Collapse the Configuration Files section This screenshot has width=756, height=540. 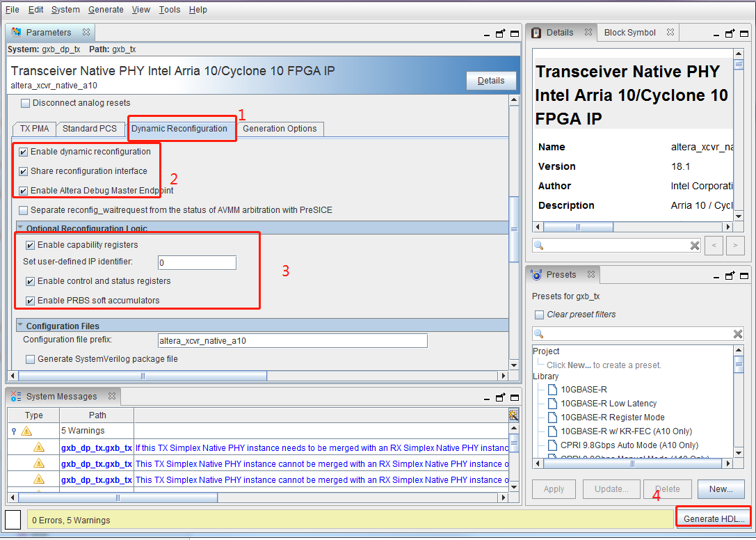click(x=20, y=325)
